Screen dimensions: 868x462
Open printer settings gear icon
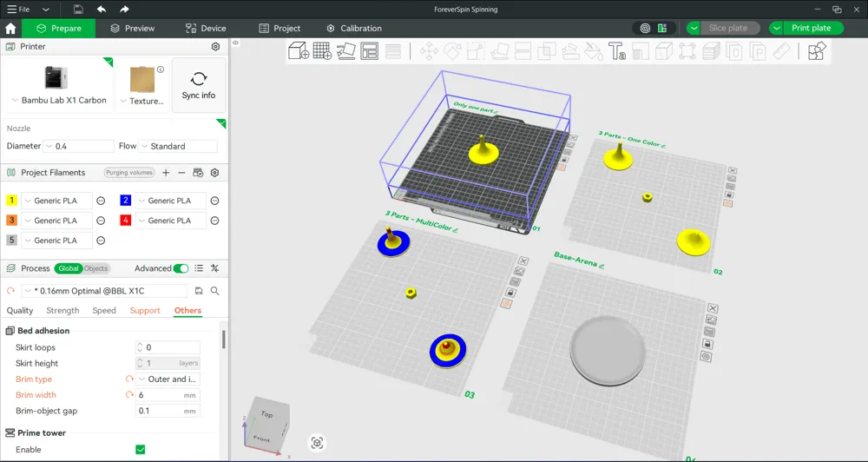click(216, 47)
